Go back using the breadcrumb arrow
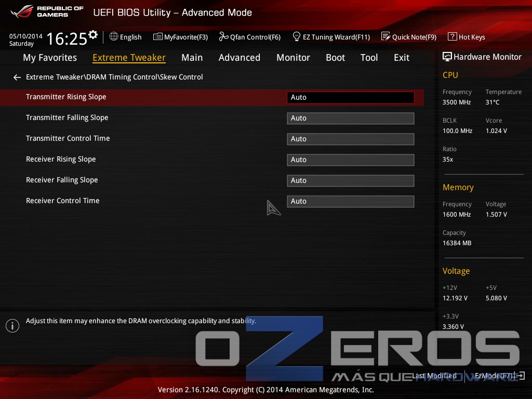Screen dimensions: 532x399 point(17,77)
